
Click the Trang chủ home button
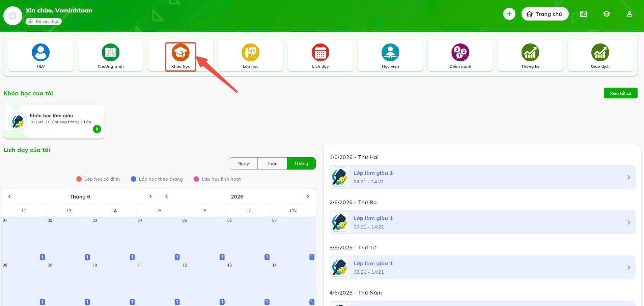click(x=545, y=14)
